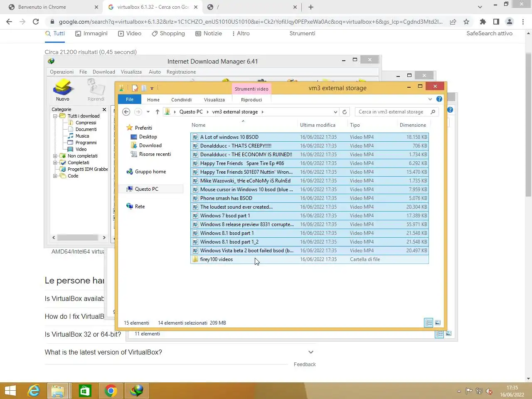532x399 pixels.
Task: Open Chrome profile avatar icon
Action: [x=510, y=22]
